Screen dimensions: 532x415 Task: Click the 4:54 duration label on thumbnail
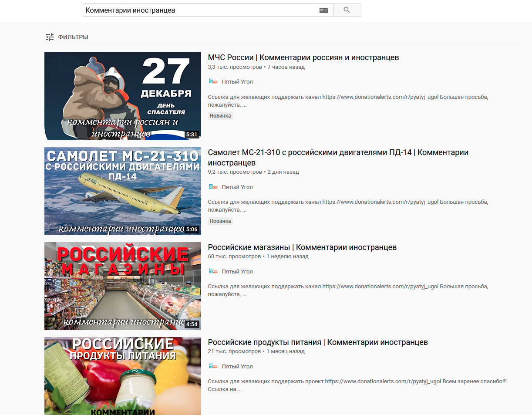coord(192,324)
